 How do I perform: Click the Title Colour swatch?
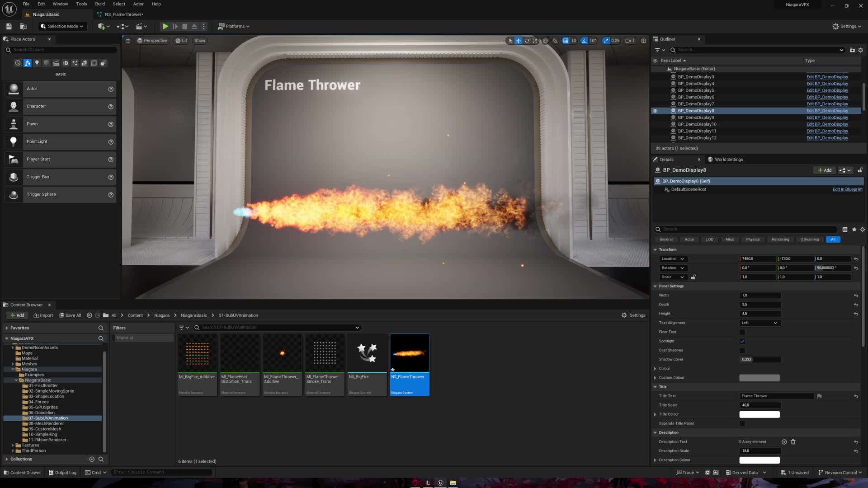pyautogui.click(x=759, y=414)
